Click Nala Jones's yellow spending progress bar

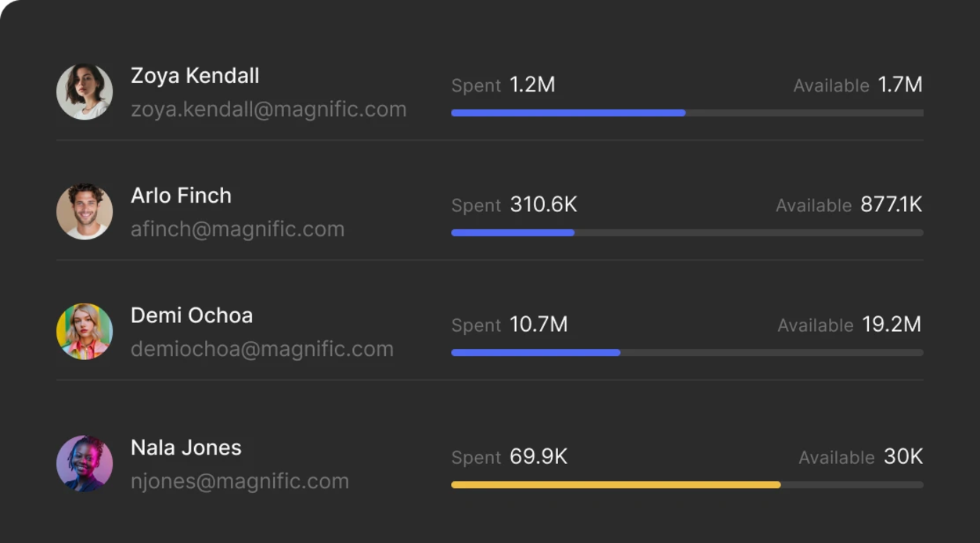tap(615, 485)
